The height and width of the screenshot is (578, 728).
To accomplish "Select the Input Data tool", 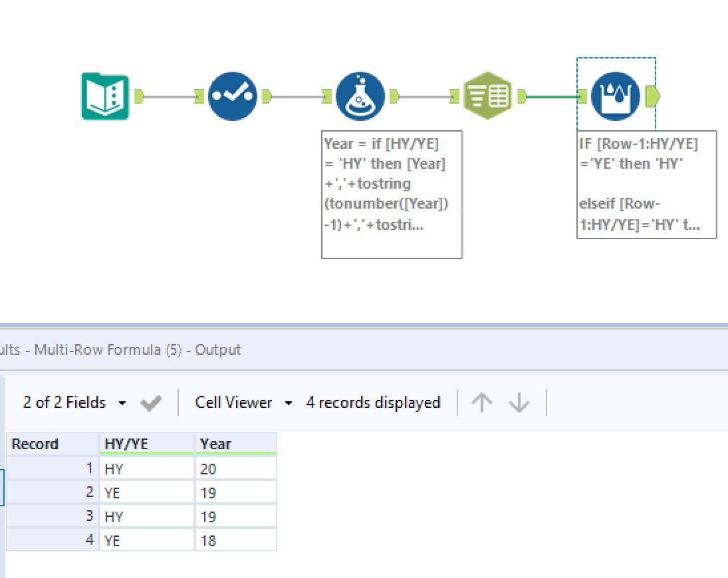I will [x=104, y=96].
